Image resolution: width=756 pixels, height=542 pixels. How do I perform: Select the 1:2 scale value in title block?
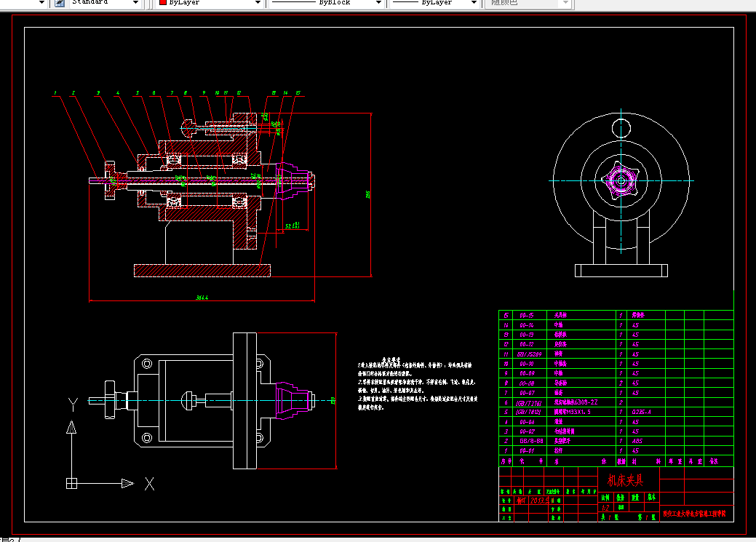click(x=605, y=508)
